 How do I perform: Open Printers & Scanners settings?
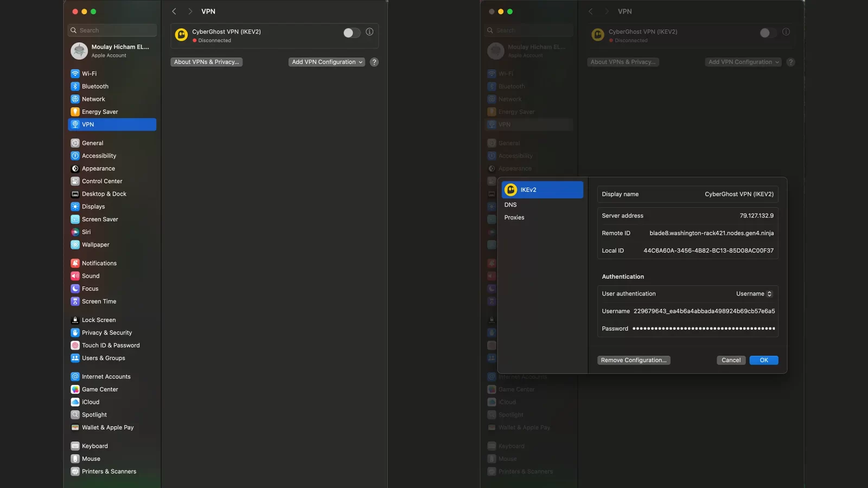coord(112,471)
